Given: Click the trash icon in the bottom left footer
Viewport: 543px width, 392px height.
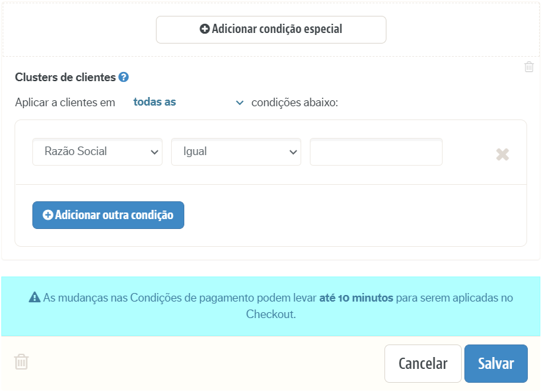Looking at the screenshot, I should (20, 362).
